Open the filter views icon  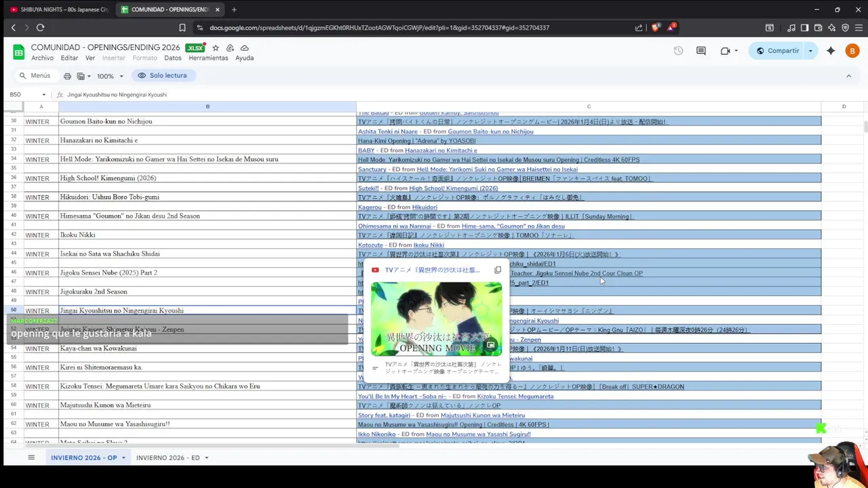[81, 76]
